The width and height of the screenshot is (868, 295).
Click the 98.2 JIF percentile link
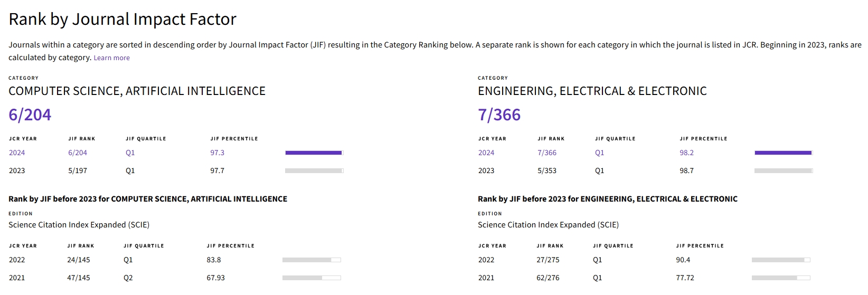pos(686,153)
